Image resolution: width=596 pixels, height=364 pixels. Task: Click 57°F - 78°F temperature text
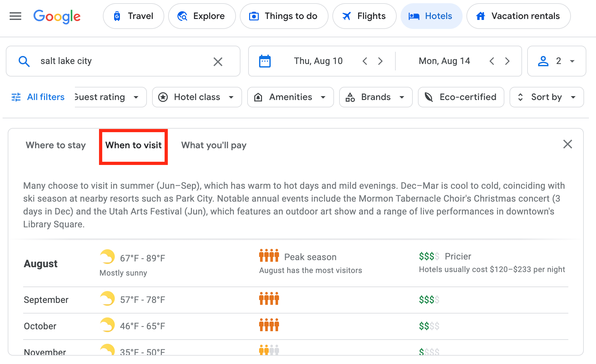142,300
